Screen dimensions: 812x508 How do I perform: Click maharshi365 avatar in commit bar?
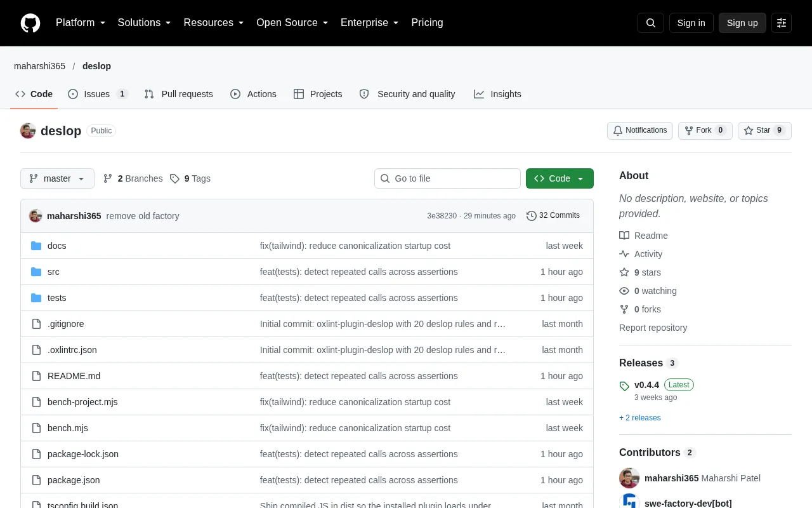[x=36, y=216]
